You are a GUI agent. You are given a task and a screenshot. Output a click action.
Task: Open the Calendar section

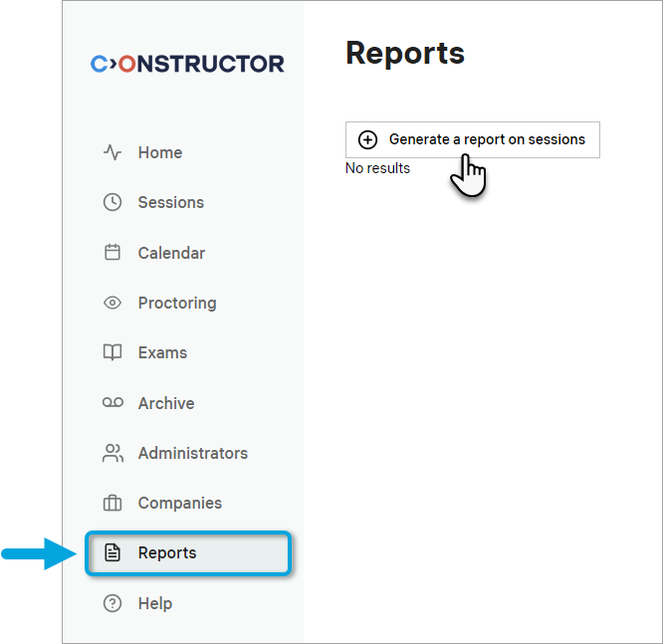coord(171,253)
